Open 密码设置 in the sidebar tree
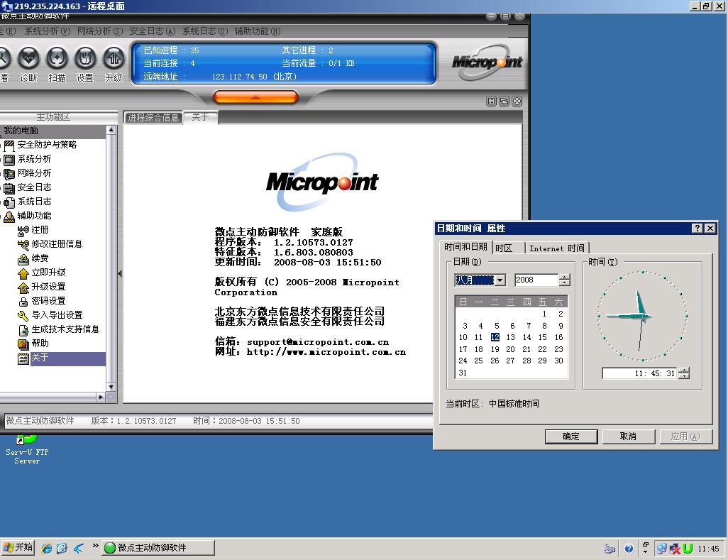The width and height of the screenshot is (728, 560). pyautogui.click(x=48, y=301)
